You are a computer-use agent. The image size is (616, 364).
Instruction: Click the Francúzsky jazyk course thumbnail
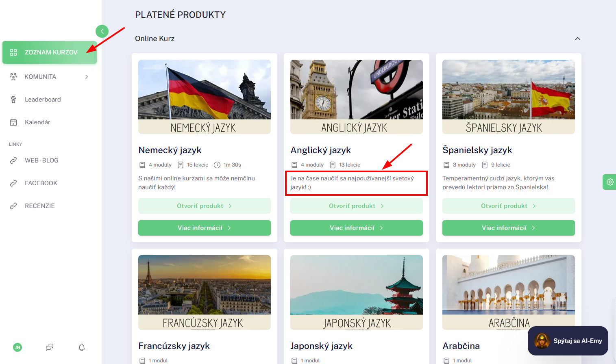(x=205, y=292)
